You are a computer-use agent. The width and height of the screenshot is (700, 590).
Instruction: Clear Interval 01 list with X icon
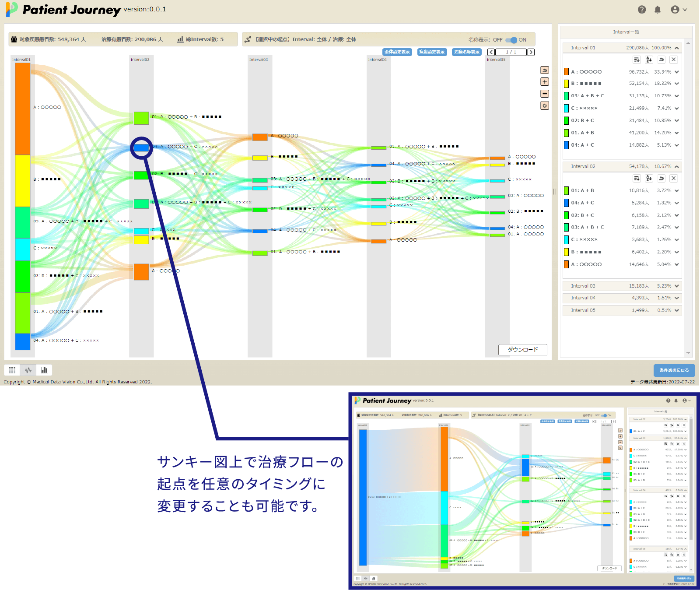(x=674, y=60)
